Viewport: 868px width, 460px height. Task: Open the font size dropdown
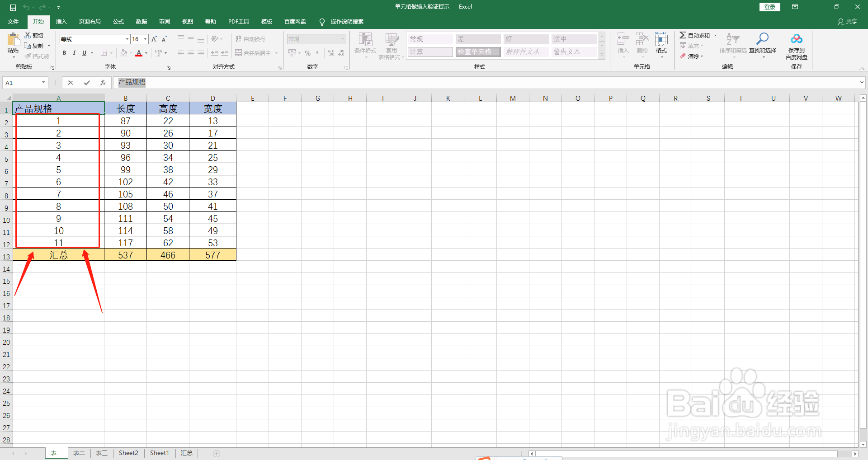(146, 39)
